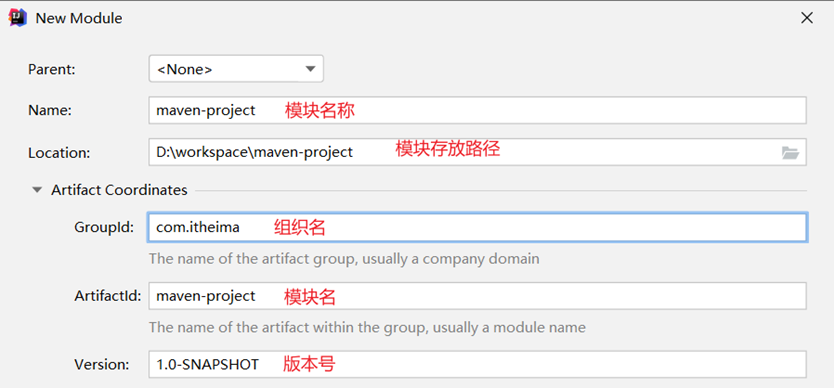834x388 pixels.
Task: Open the folder browse icon in Location field
Action: (x=790, y=153)
